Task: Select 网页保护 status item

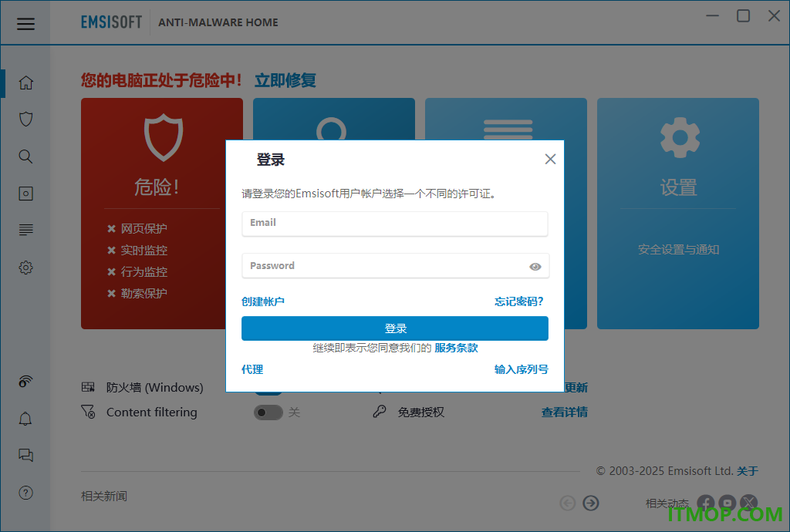Action: coord(137,229)
